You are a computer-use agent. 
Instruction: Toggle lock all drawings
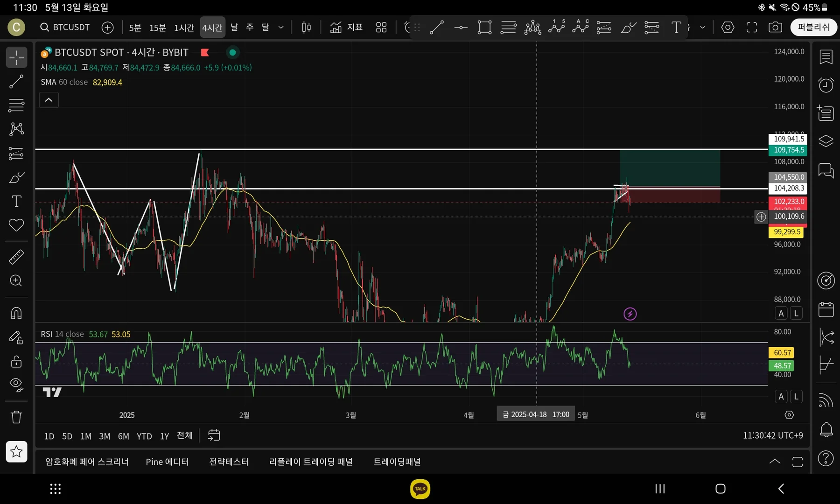coord(16,362)
